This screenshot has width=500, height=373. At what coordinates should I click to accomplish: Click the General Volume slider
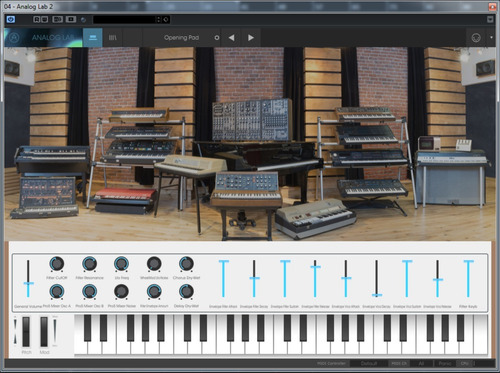pyautogui.click(x=28, y=279)
